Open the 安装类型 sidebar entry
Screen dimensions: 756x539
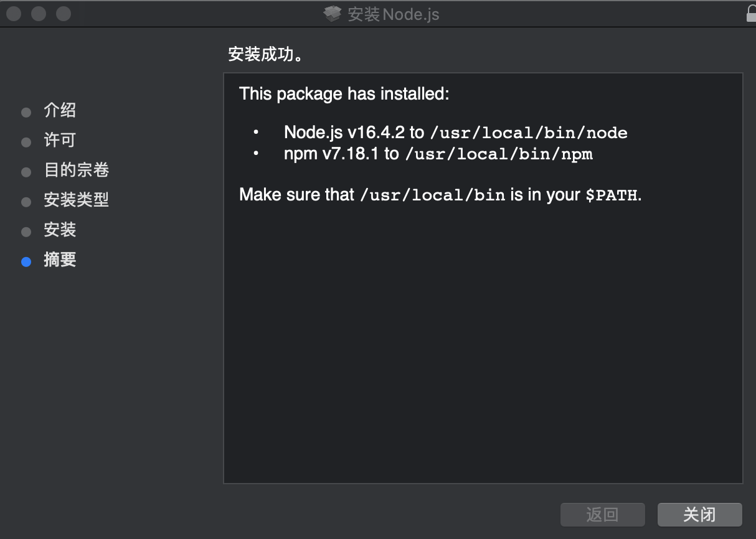(75, 200)
